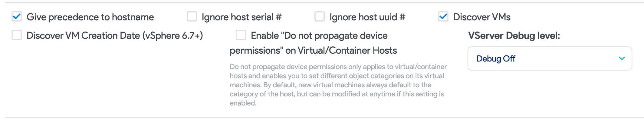The width and height of the screenshot is (644, 120).
Task: Tick the Ignore host uuid # checkbox
Action: [x=320, y=17]
